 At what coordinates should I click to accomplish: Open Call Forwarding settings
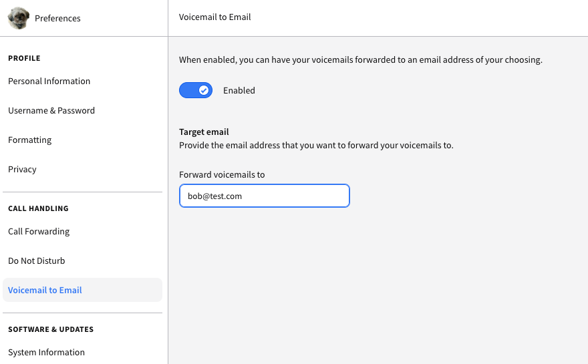(39, 231)
